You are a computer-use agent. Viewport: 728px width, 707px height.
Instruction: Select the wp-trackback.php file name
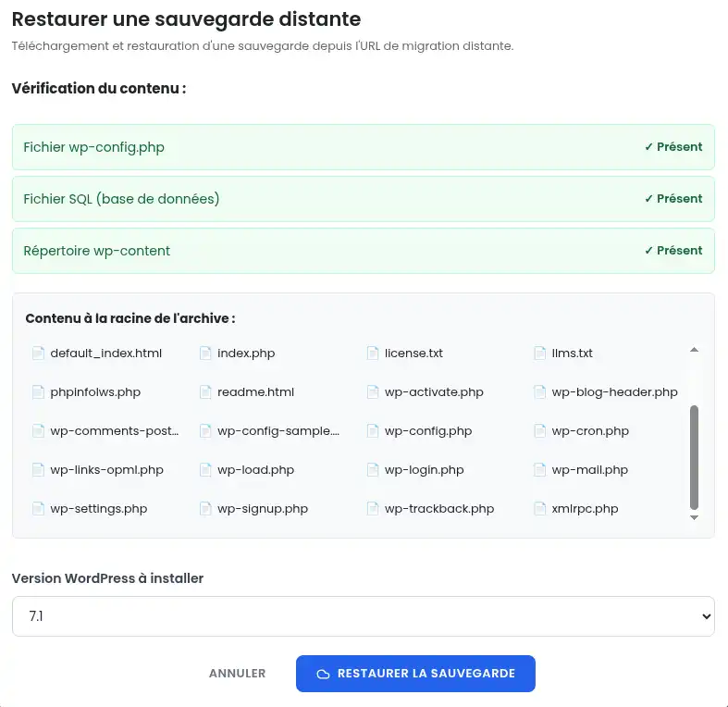pyautogui.click(x=439, y=509)
